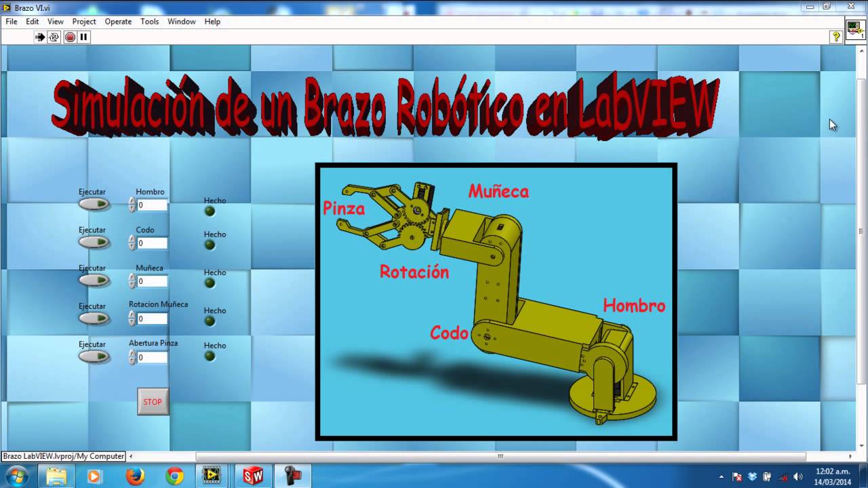The height and width of the screenshot is (488, 868).
Task: Toggle the Ejecutar switch for Abertura Pinza
Action: [x=94, y=357]
